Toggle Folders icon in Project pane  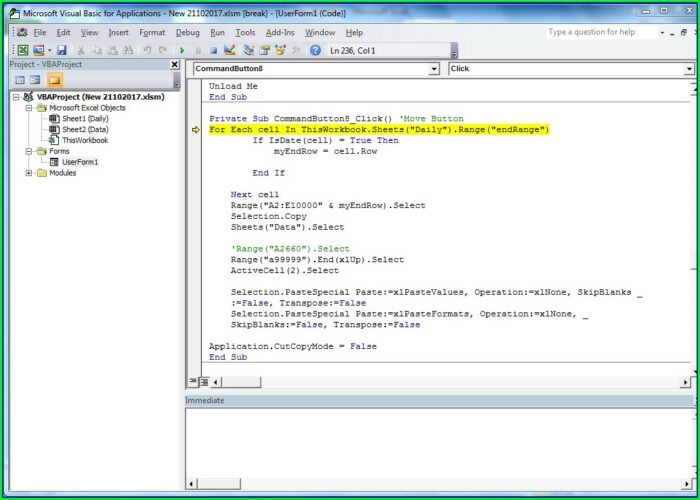(x=54, y=80)
